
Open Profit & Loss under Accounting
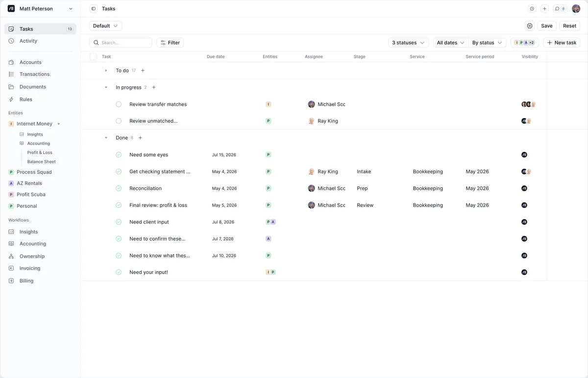coord(40,152)
